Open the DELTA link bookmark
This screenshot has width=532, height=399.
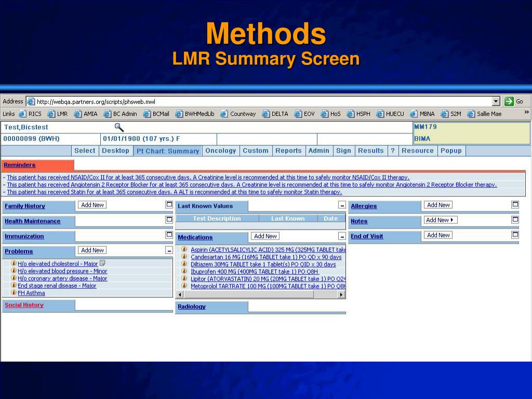pos(275,114)
